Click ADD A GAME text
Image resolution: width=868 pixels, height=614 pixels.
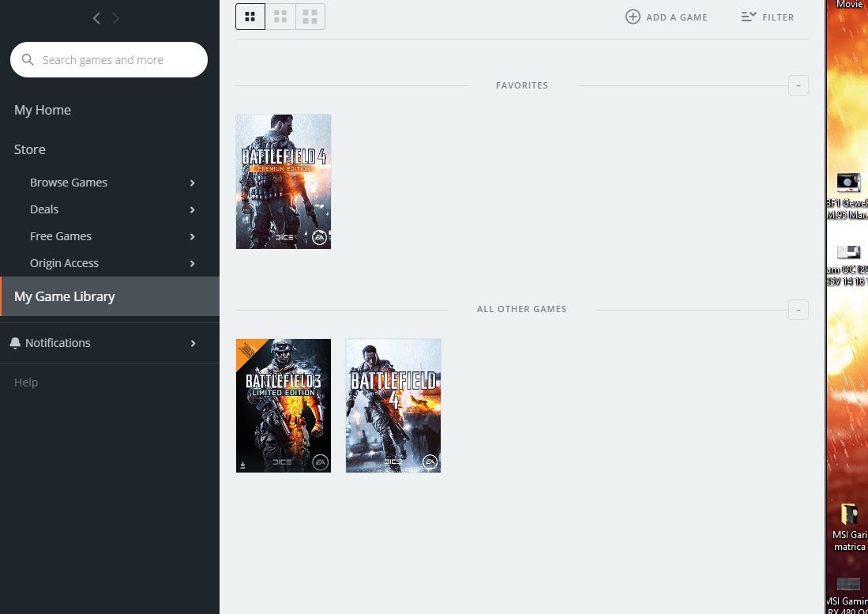click(677, 17)
